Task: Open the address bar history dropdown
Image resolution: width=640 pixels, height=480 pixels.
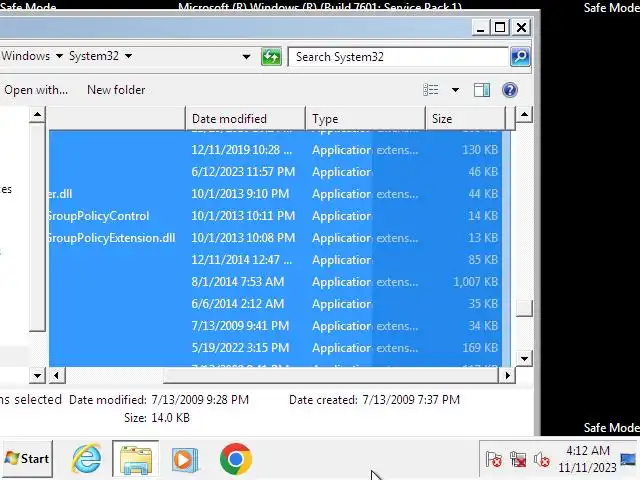Action: 246,57
